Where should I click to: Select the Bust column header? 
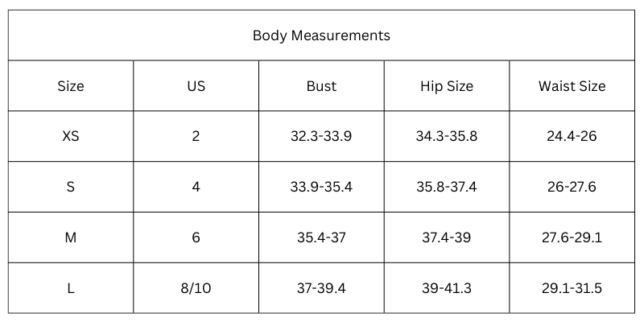pyautogui.click(x=321, y=86)
